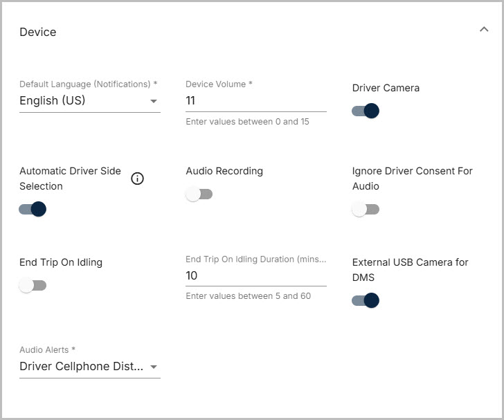This screenshot has height=420, width=504.
Task: Click the Default Language (Notifications) field label
Action: pyautogui.click(x=88, y=84)
